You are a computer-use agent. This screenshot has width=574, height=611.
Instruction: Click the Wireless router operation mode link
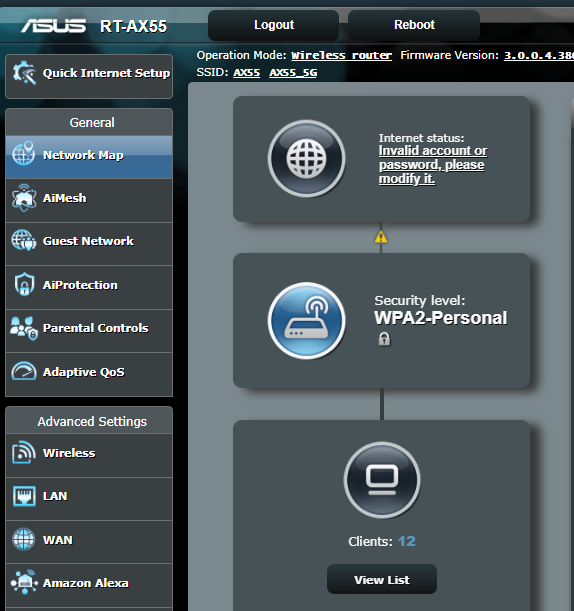coord(341,55)
